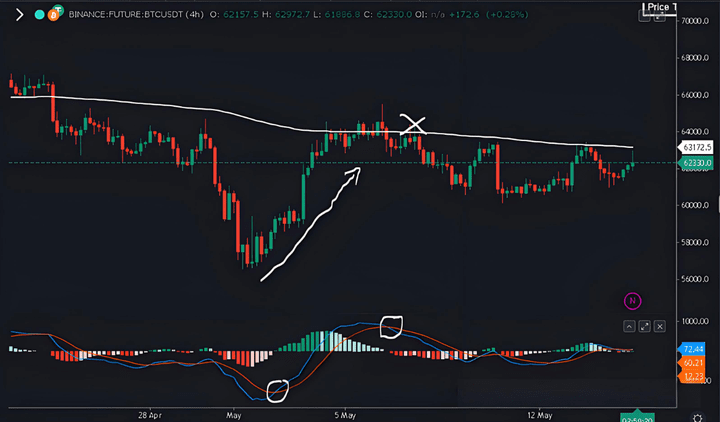The height and width of the screenshot is (422, 720).
Task: Click histogram value label 12.23
Action: pyautogui.click(x=692, y=376)
